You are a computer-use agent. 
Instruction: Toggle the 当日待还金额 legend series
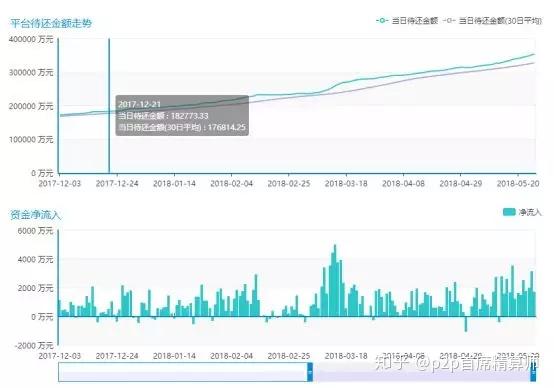click(407, 20)
